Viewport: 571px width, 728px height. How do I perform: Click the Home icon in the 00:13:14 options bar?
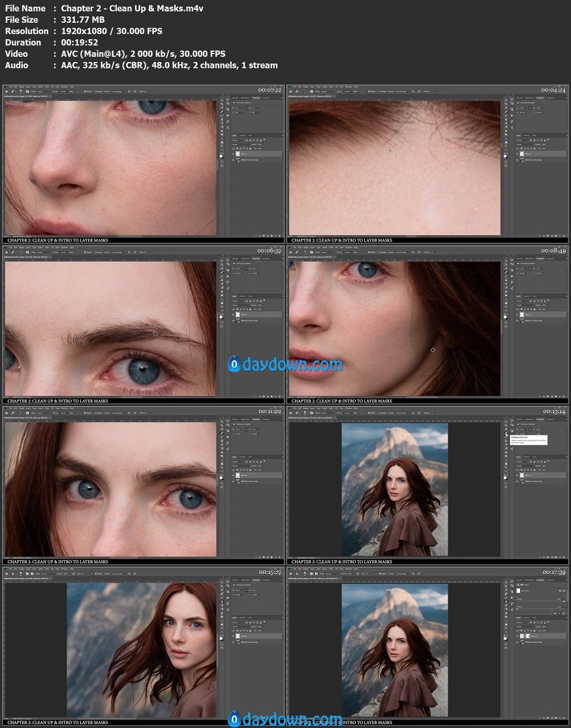[290, 413]
